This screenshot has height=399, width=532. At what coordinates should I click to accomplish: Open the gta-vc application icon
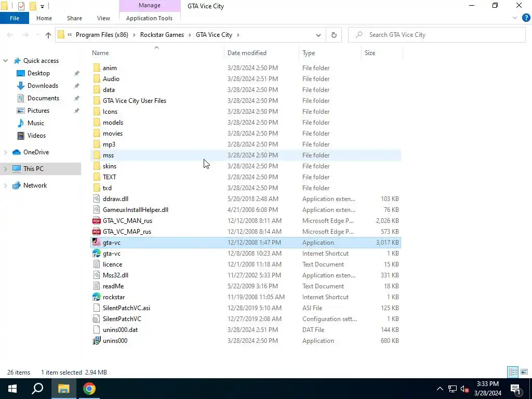[96, 243]
